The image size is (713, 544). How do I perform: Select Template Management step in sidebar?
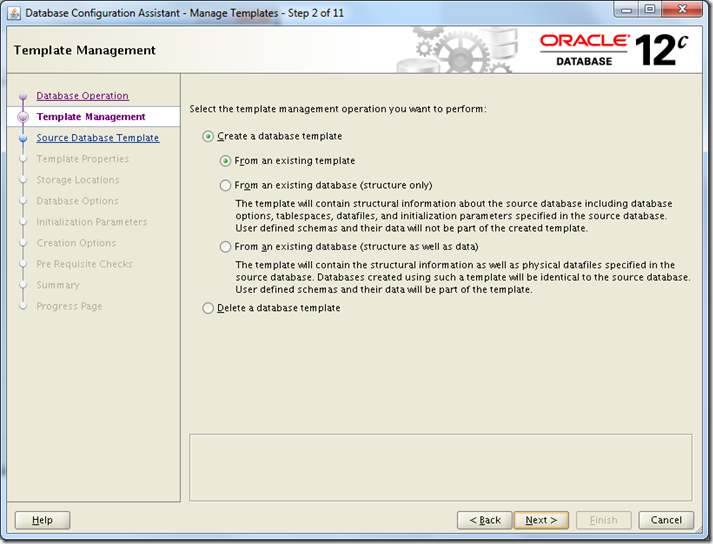[x=91, y=117]
